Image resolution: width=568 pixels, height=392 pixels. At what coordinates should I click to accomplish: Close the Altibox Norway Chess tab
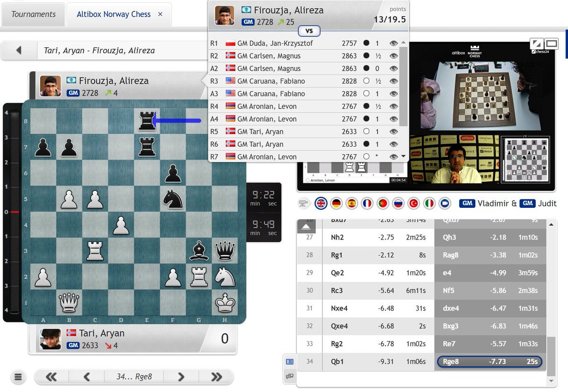[x=160, y=14]
